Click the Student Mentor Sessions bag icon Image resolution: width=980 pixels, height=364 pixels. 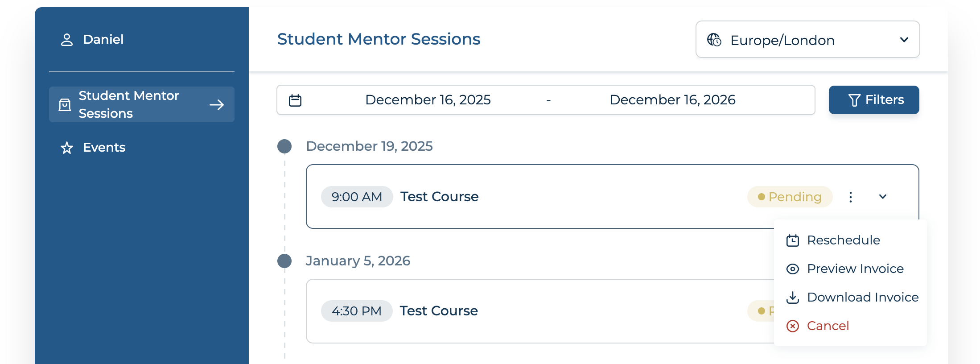65,105
